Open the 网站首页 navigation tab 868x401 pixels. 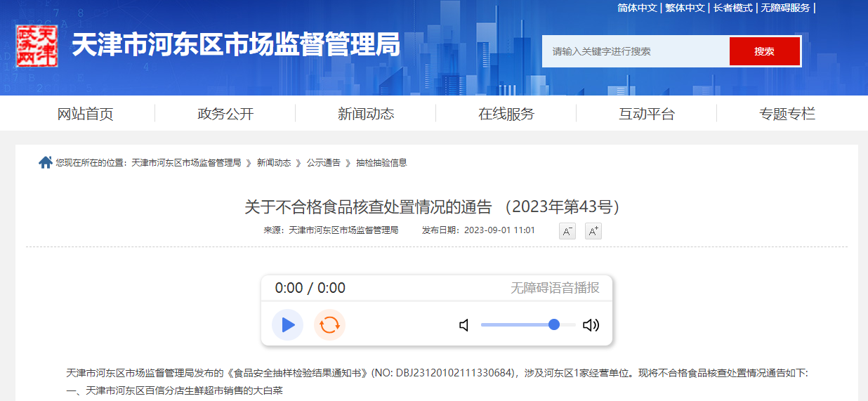[x=85, y=114]
